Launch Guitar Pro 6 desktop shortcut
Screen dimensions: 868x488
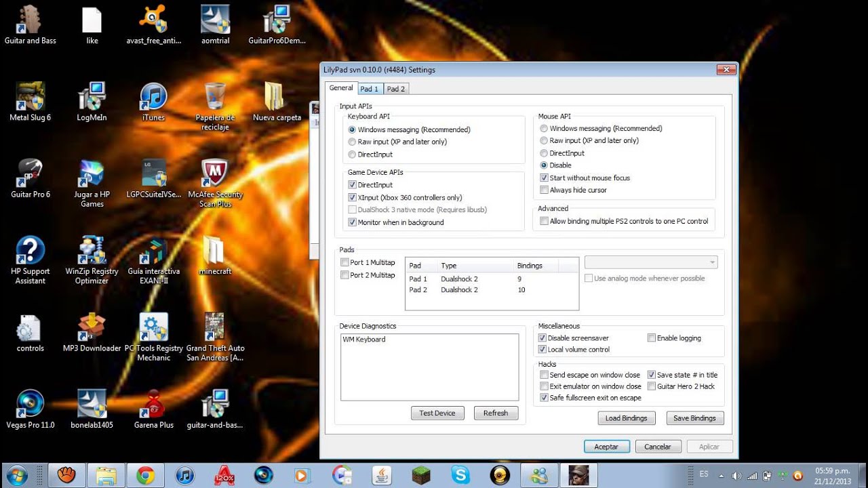[x=30, y=179]
